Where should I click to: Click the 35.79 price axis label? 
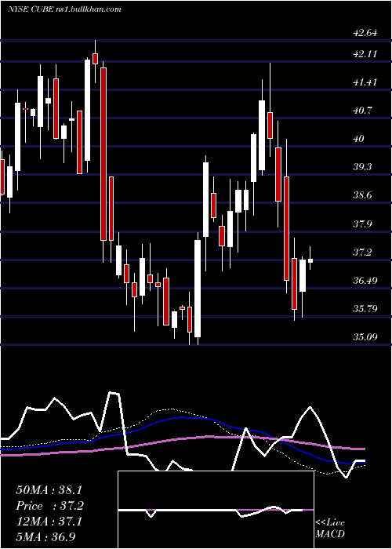pos(365,309)
